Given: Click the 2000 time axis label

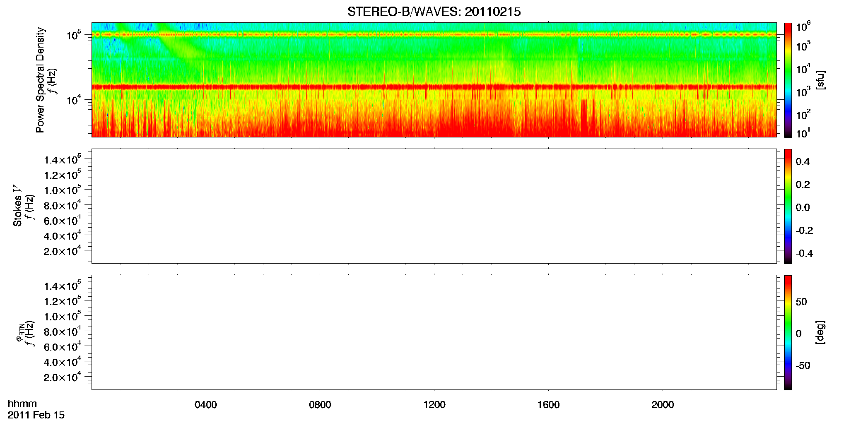Looking at the screenshot, I should coord(663,405).
